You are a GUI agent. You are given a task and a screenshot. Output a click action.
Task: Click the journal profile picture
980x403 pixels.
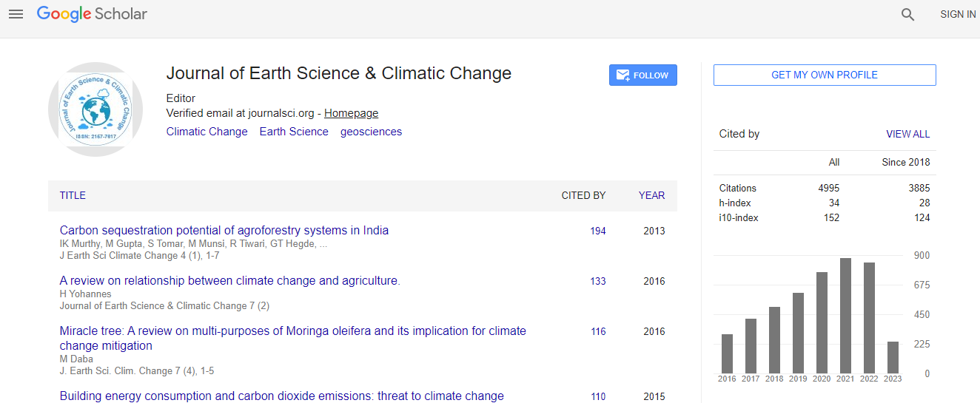[x=95, y=109]
